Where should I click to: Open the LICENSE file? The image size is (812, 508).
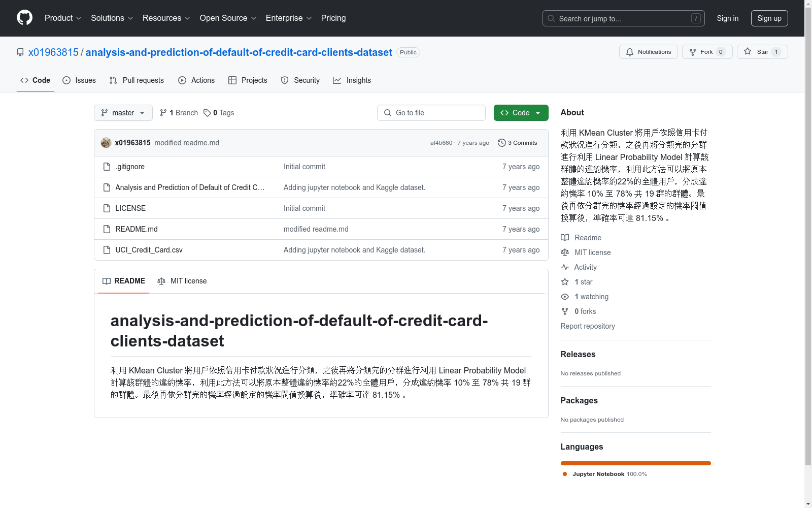click(x=130, y=208)
